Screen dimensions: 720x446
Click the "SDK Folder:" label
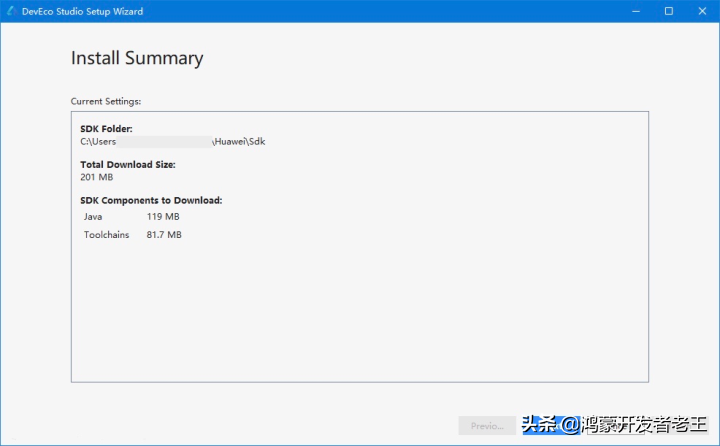[x=106, y=129]
